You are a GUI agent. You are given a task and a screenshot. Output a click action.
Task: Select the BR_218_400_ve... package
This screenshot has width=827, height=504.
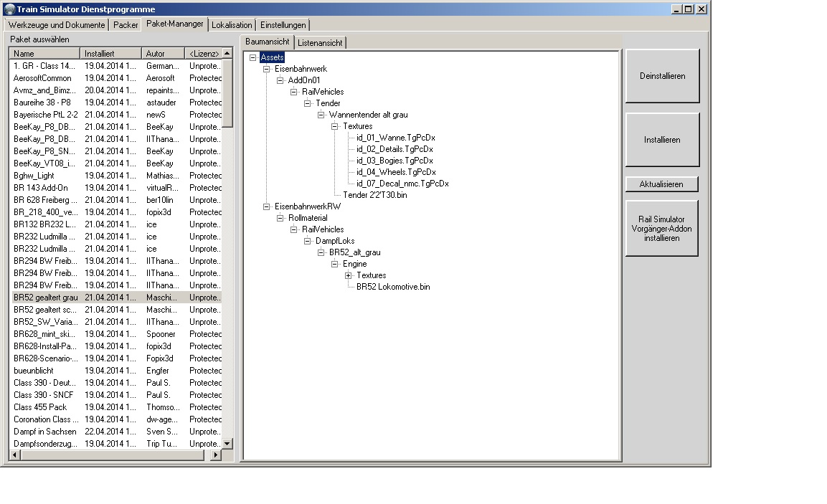click(116, 212)
